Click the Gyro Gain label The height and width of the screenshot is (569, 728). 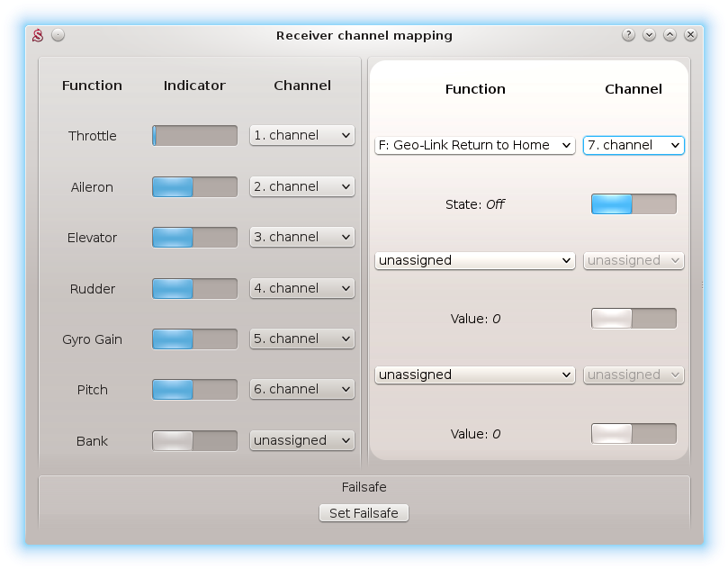[x=92, y=339]
